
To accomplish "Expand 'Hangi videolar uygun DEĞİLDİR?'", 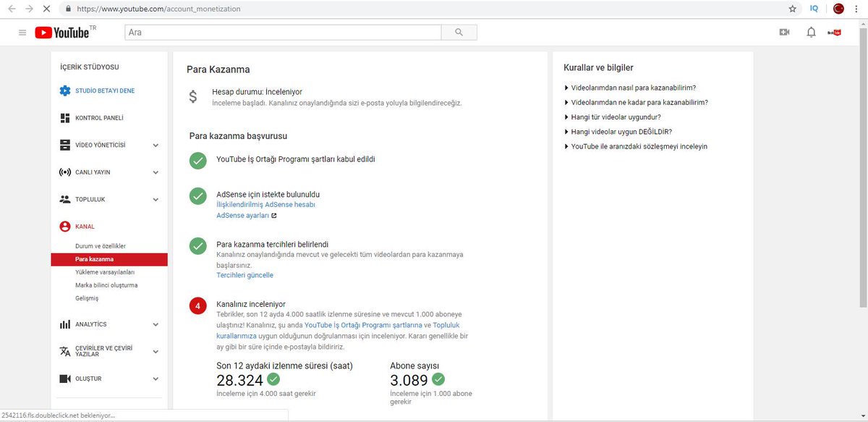I will (x=618, y=132).
